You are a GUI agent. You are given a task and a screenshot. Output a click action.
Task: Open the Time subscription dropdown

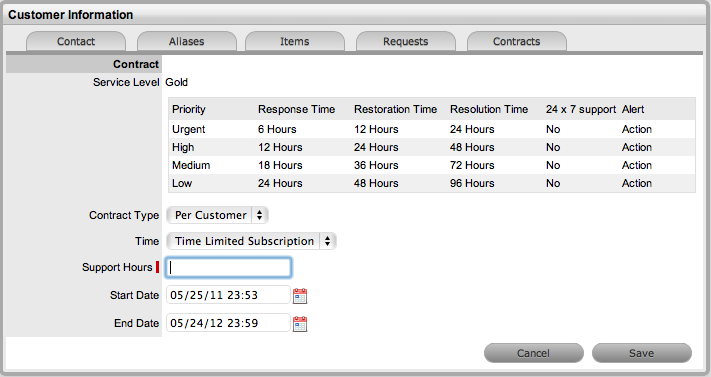(251, 241)
